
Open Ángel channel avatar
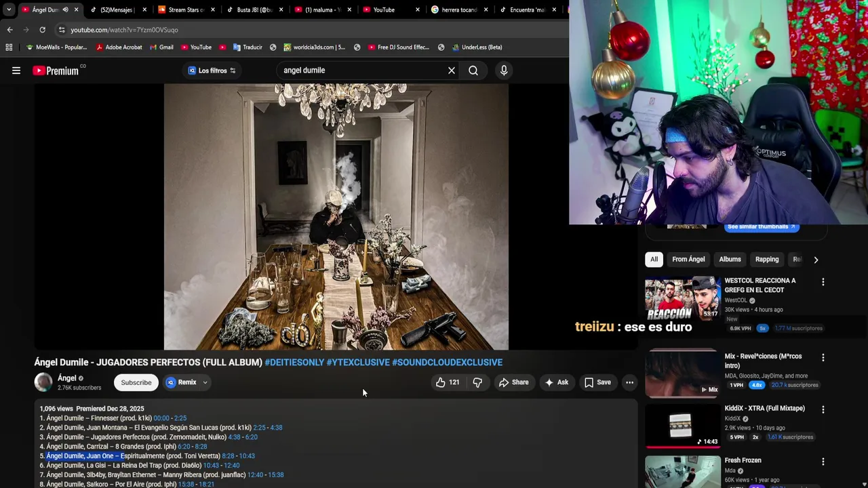tap(43, 382)
